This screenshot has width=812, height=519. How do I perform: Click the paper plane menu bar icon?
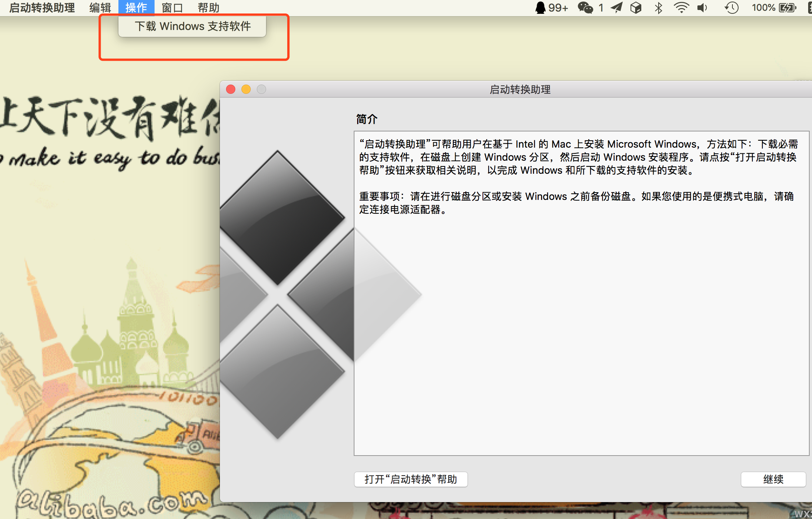pos(617,8)
